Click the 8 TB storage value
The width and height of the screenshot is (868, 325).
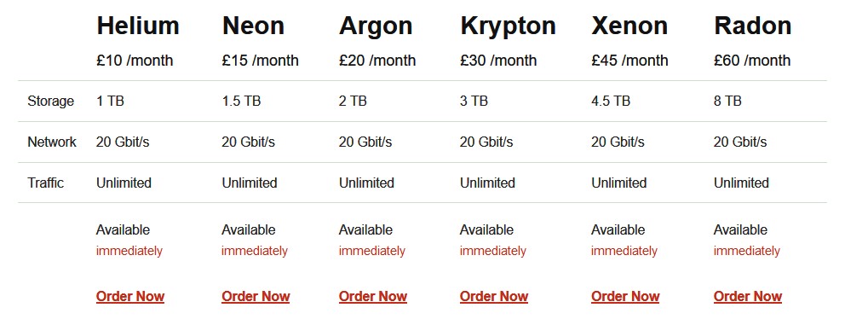tap(728, 102)
